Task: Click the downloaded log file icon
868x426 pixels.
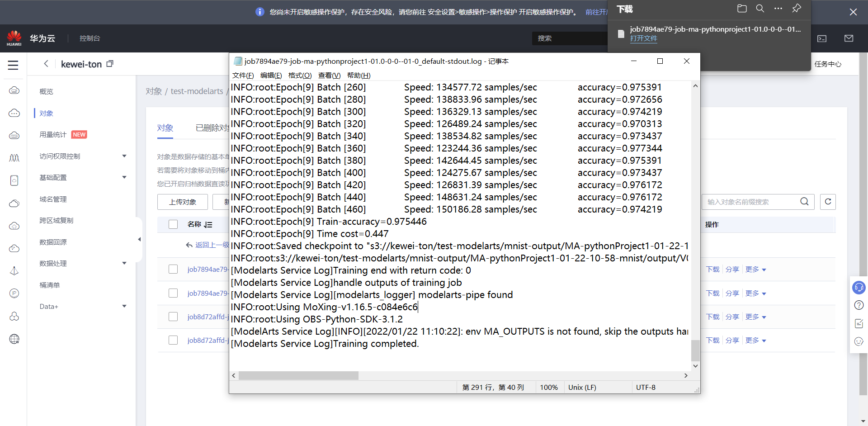Action: [621, 33]
